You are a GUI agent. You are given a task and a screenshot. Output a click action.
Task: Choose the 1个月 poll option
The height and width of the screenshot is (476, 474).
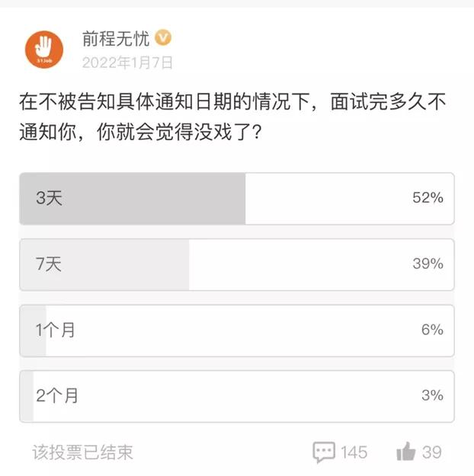point(56,330)
